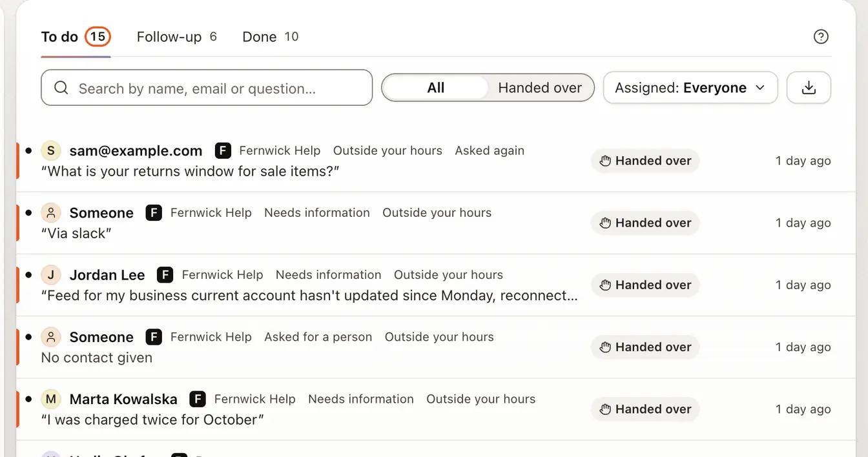Viewport: 868px width, 457px height.
Task: Open the charged twice for October message
Action: coord(152,420)
